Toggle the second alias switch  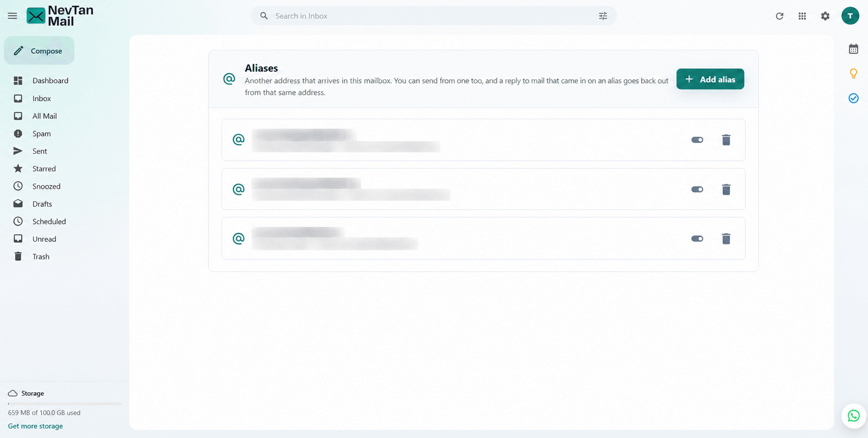pos(697,189)
